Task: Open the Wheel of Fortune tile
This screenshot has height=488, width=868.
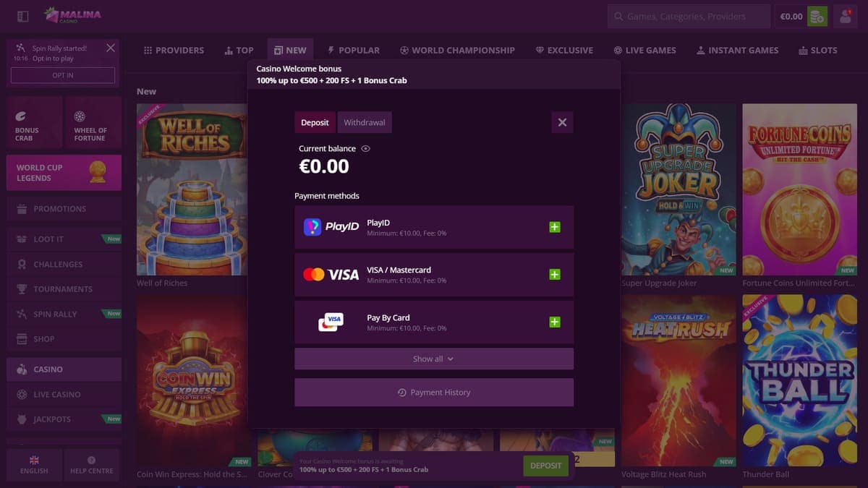Action: [x=93, y=123]
